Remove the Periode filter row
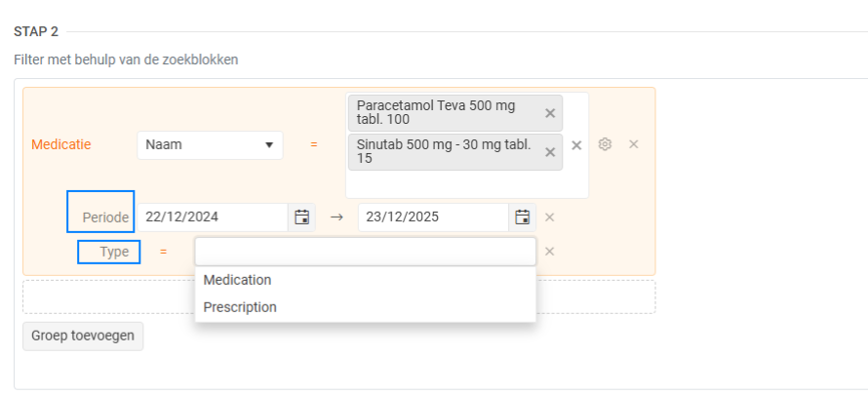The image size is (868, 395). coord(549,217)
